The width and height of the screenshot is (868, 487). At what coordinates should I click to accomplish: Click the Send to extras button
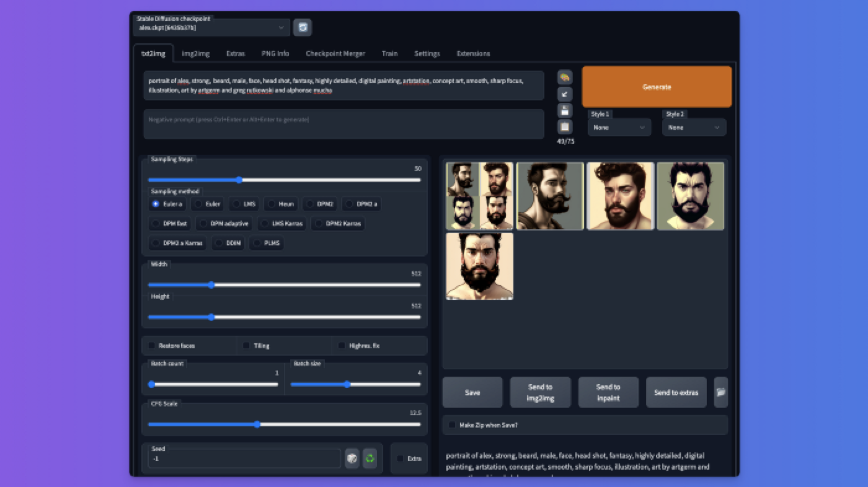[676, 392]
